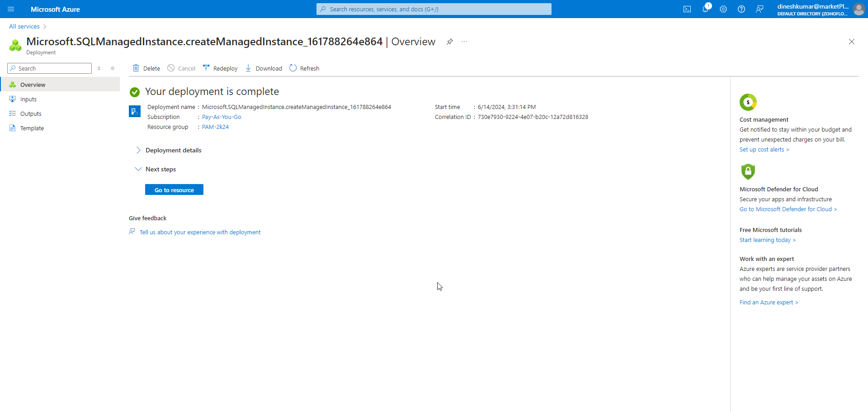Open the help and support icon
868x412 pixels.
(x=741, y=9)
